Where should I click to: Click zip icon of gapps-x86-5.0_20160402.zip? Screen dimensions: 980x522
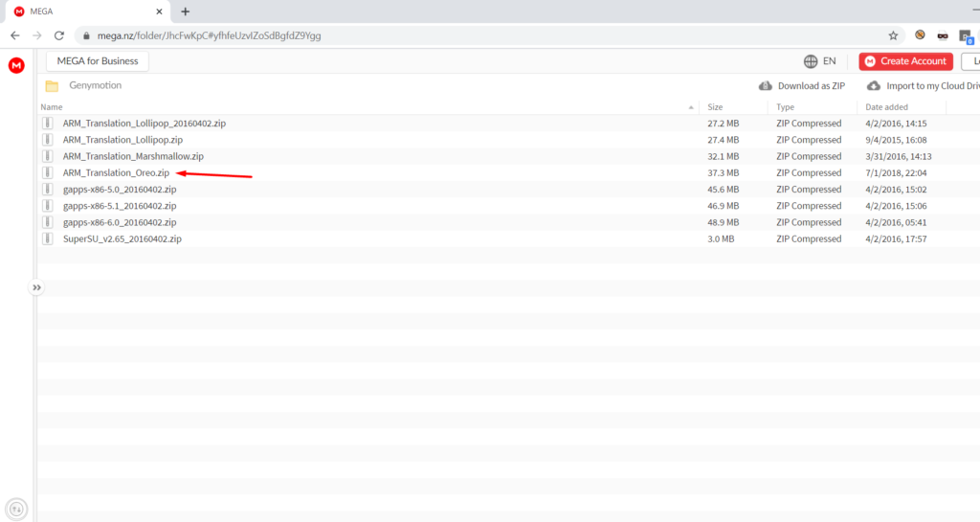48,189
